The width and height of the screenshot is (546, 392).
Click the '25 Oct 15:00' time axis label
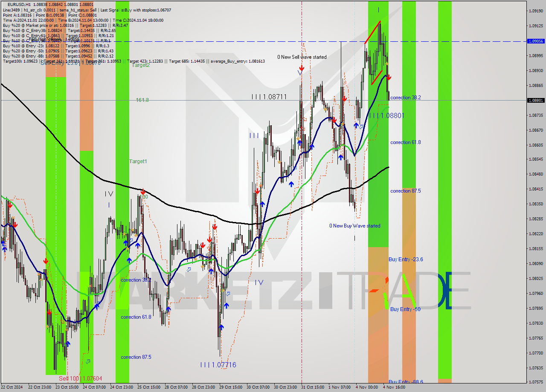pos(149,387)
